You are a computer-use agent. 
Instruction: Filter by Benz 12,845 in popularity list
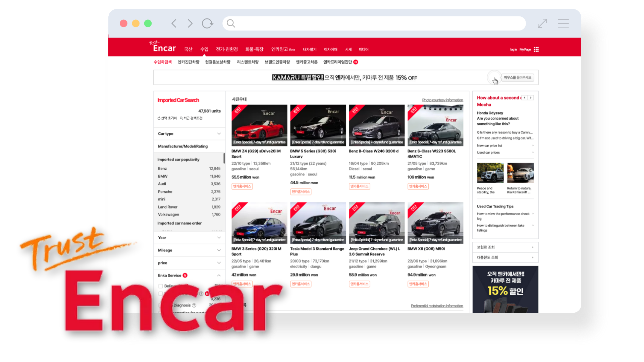189,169
